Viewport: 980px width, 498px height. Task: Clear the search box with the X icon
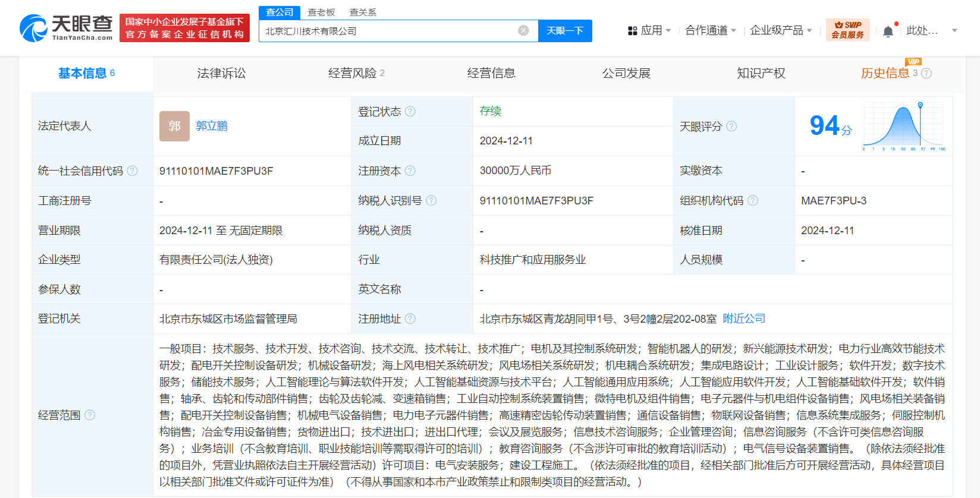523,31
